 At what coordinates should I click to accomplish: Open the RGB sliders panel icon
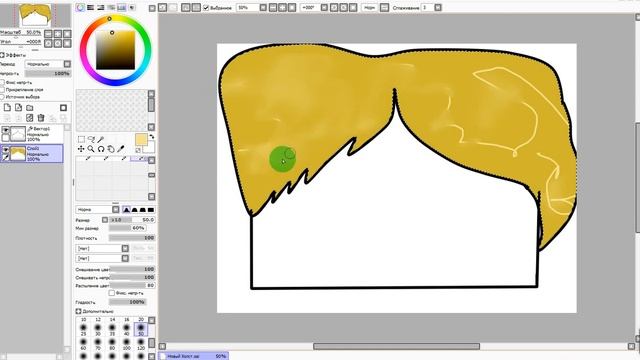[x=91, y=7]
